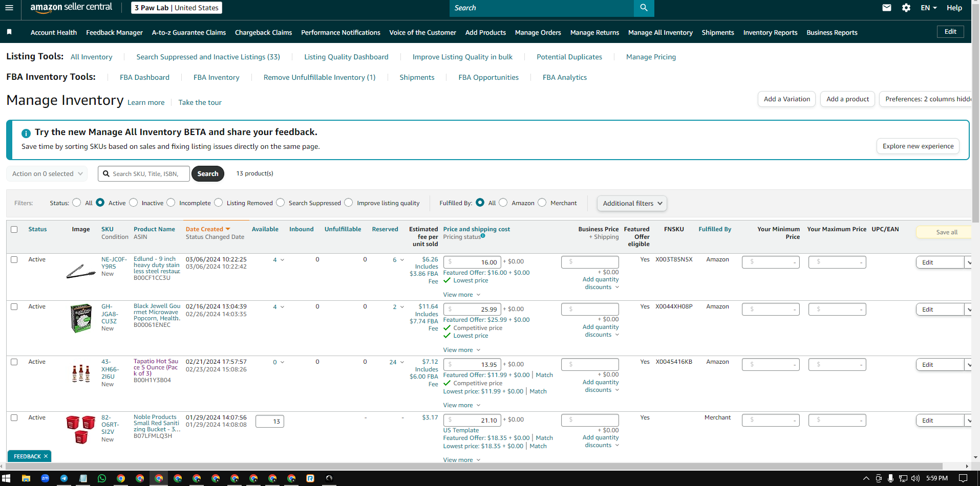Click the Noble red bucket product thumbnail
Image resolution: width=980 pixels, height=486 pixels.
tap(81, 429)
